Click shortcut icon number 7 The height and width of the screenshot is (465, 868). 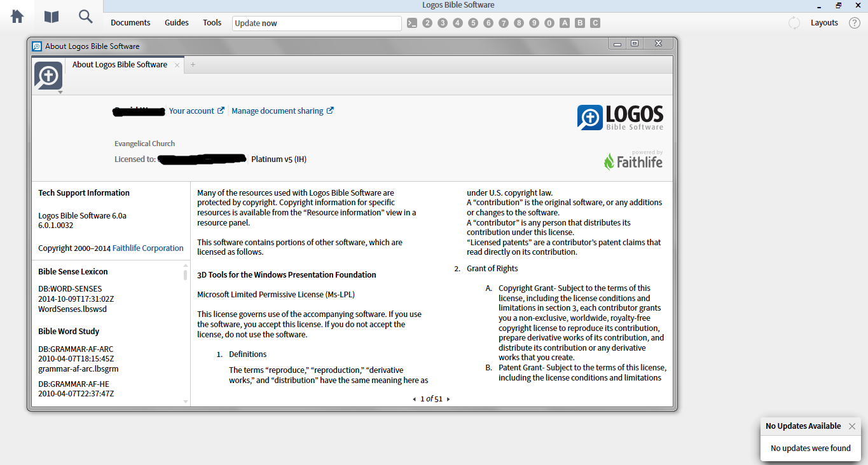pyautogui.click(x=504, y=23)
